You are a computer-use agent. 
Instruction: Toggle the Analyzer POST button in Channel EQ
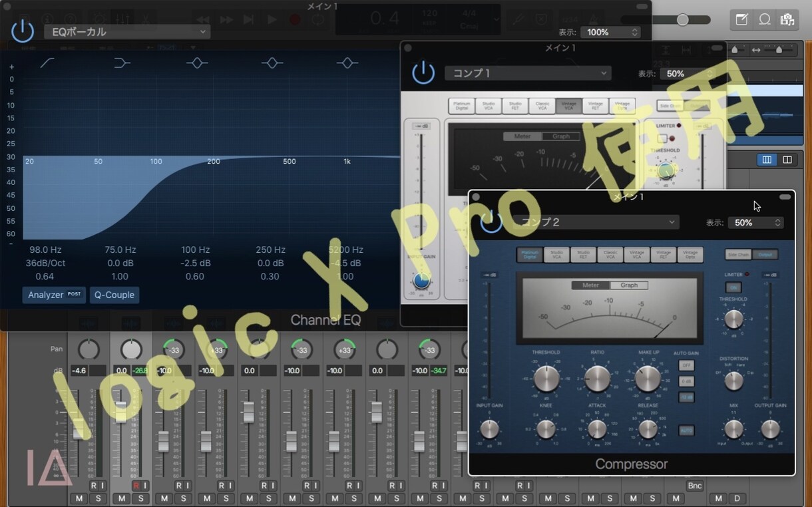coord(54,295)
